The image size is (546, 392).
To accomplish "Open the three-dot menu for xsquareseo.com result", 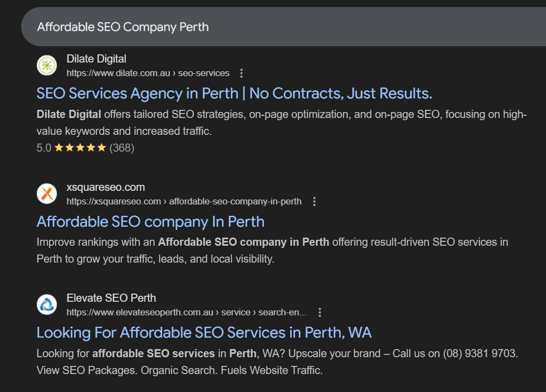I will pos(314,201).
